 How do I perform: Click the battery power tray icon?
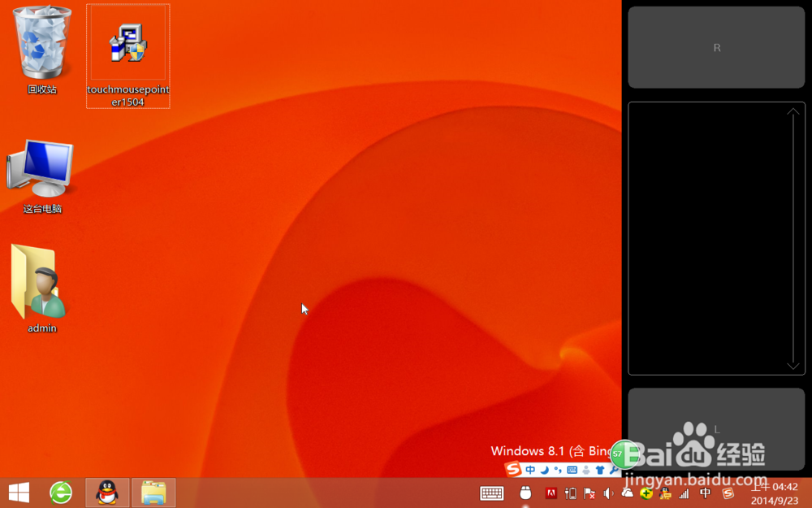[x=571, y=493]
